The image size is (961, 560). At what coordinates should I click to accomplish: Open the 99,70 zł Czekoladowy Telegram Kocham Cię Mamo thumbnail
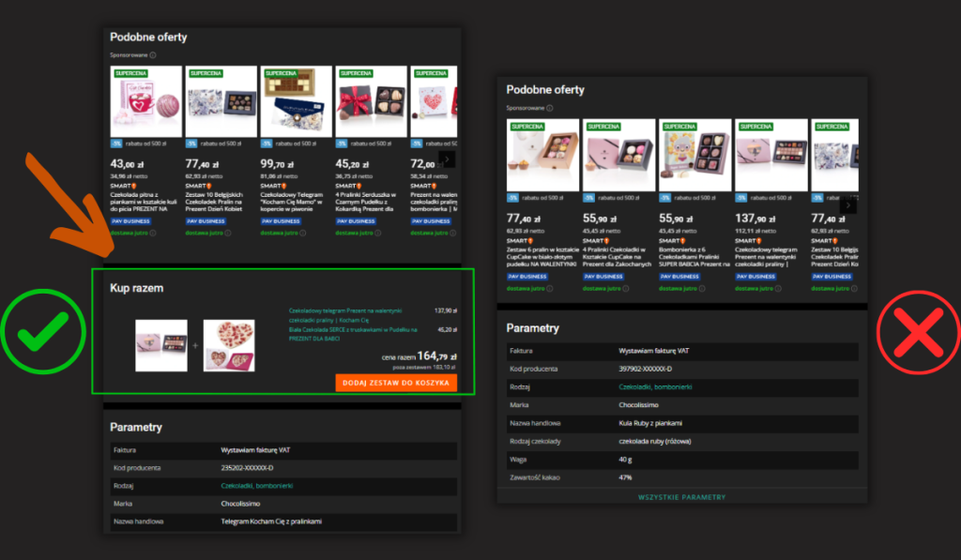tap(296, 101)
